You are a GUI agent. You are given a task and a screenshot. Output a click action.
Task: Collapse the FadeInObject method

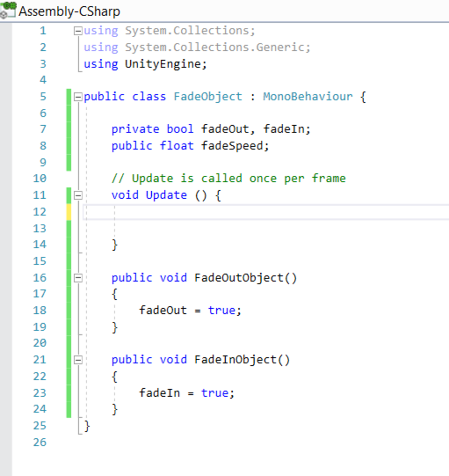[x=78, y=359]
